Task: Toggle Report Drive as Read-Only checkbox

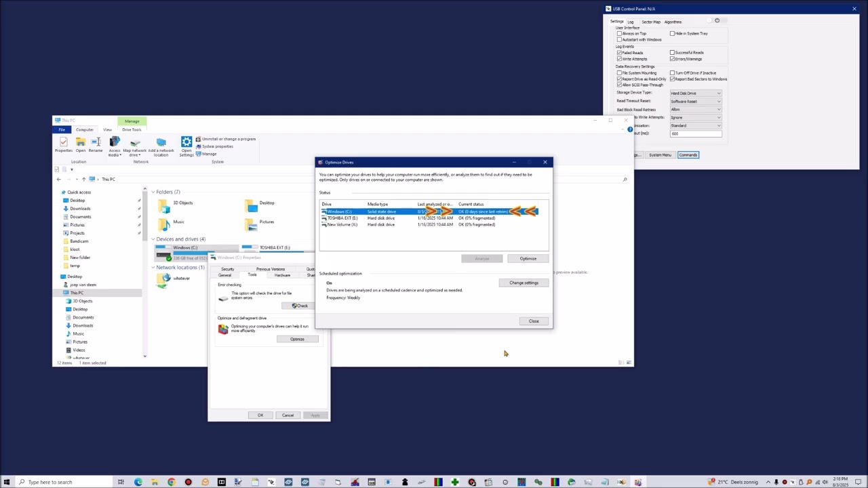Action: [x=619, y=79]
